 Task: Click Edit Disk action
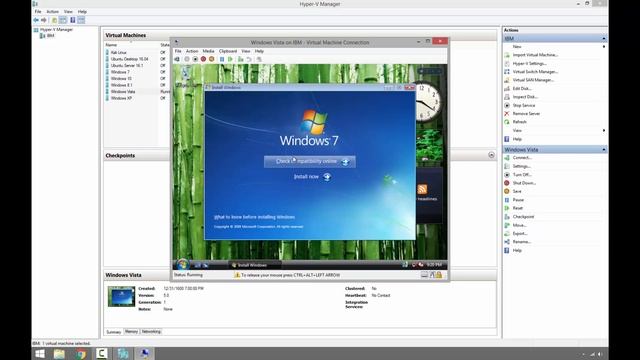(x=522, y=89)
